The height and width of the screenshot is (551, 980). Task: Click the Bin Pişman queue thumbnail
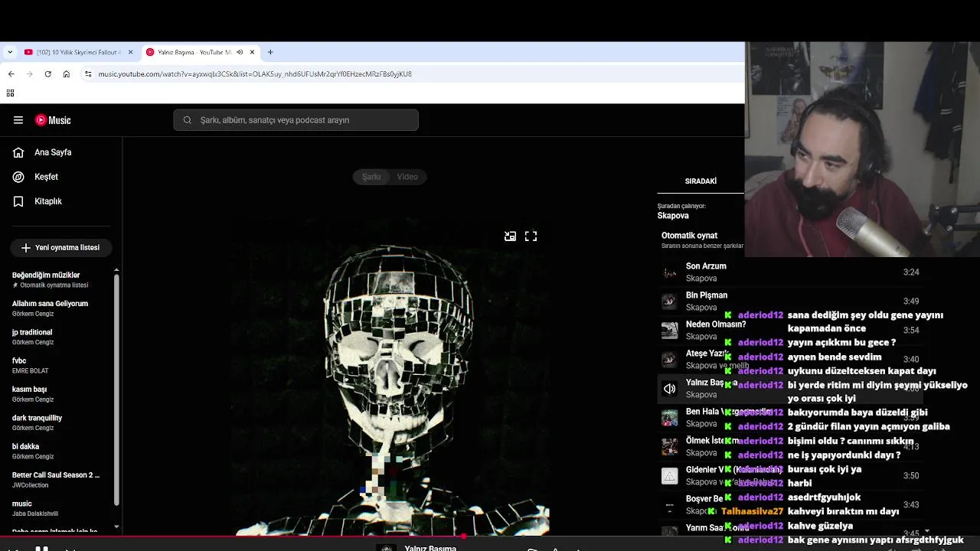[670, 302]
